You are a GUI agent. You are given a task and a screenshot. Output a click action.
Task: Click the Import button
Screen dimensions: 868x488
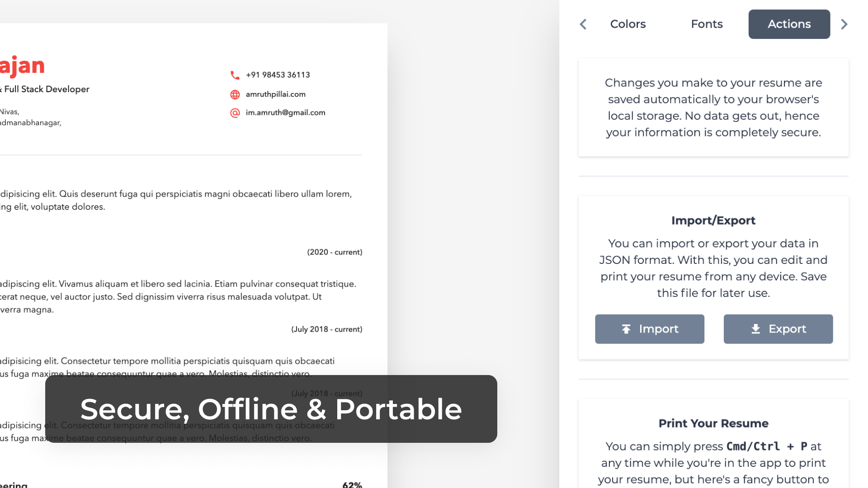pyautogui.click(x=649, y=329)
